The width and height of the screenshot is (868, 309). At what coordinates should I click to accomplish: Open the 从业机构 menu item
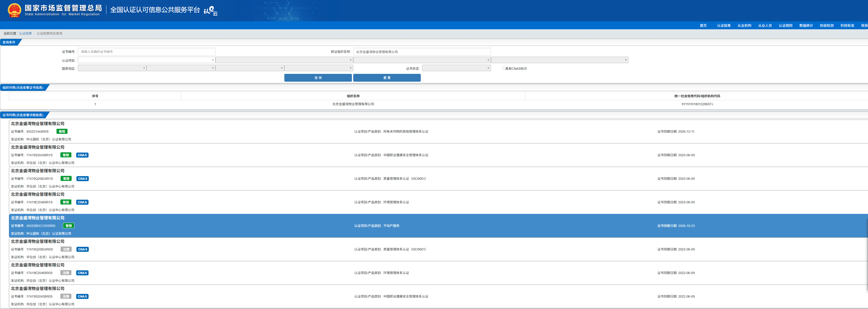[x=744, y=26]
